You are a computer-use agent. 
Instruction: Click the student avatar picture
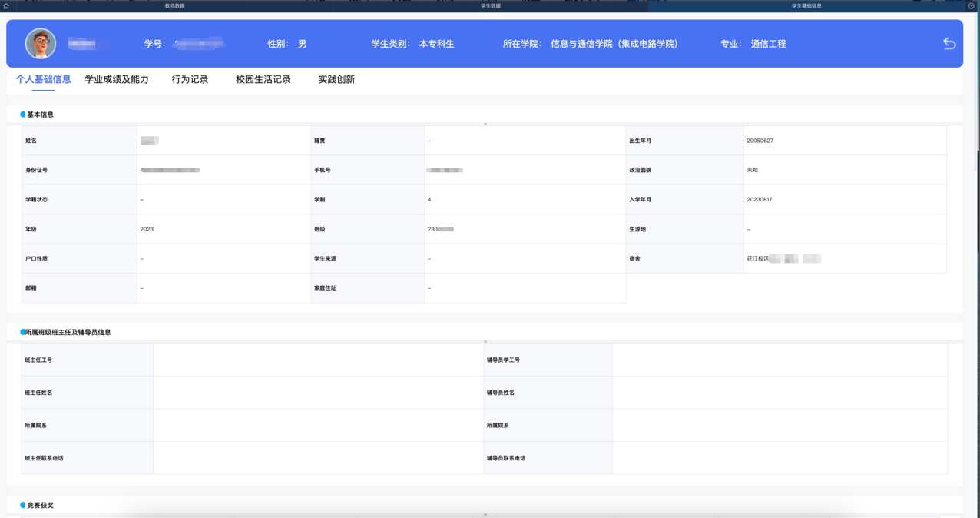(40, 44)
